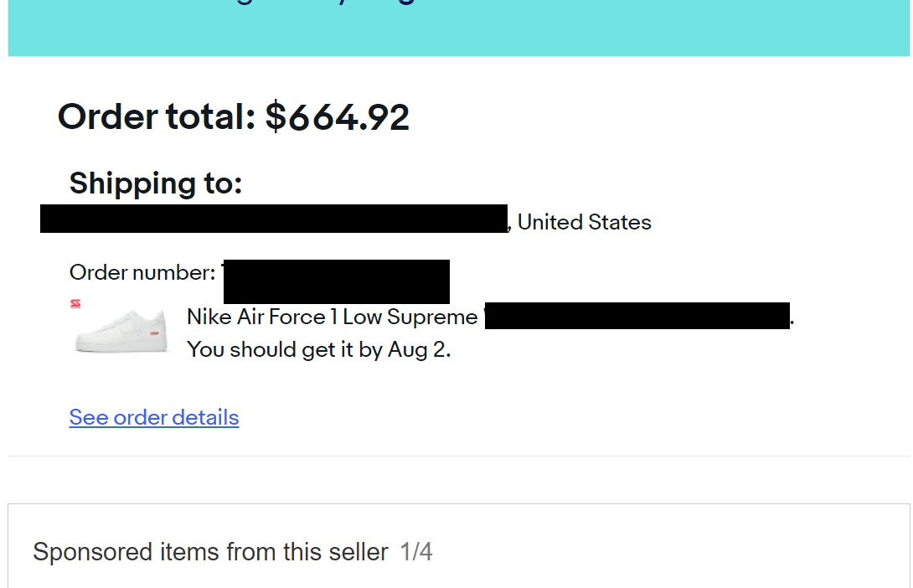Click the teal banner at the top
This screenshot has width=913, height=588.
click(459, 28)
